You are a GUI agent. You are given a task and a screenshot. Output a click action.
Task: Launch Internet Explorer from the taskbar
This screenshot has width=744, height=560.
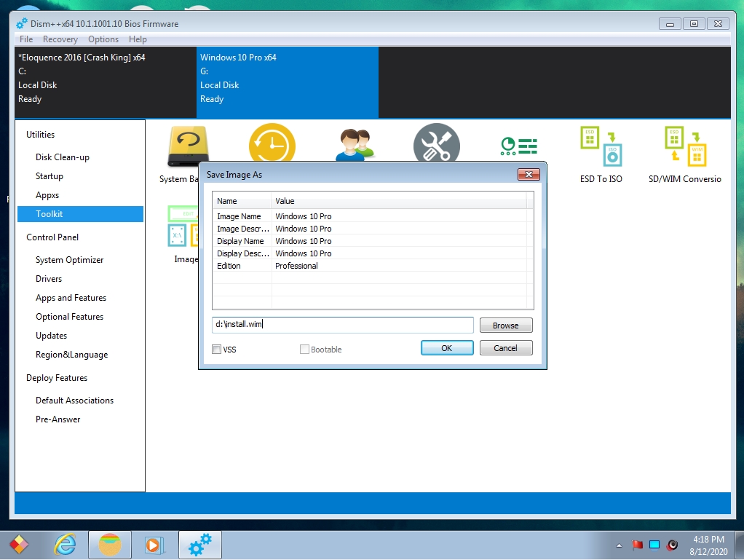pyautogui.click(x=65, y=545)
